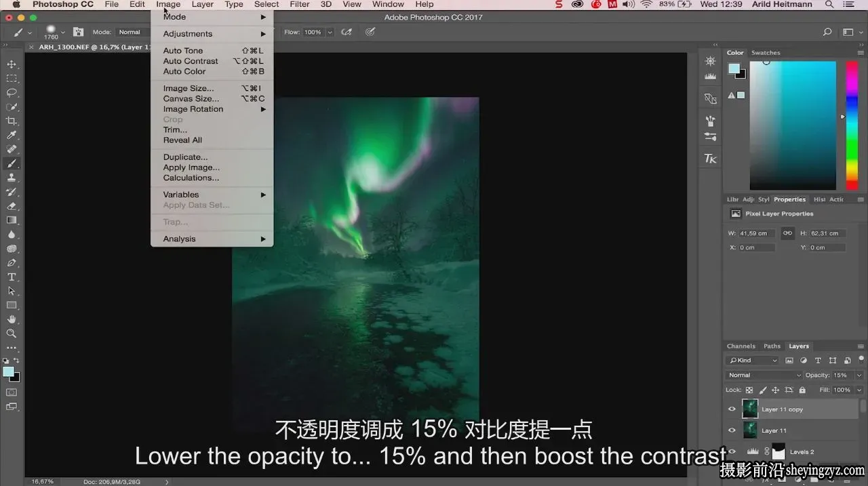
Task: Select the Horizontal Type tool
Action: click(x=12, y=277)
